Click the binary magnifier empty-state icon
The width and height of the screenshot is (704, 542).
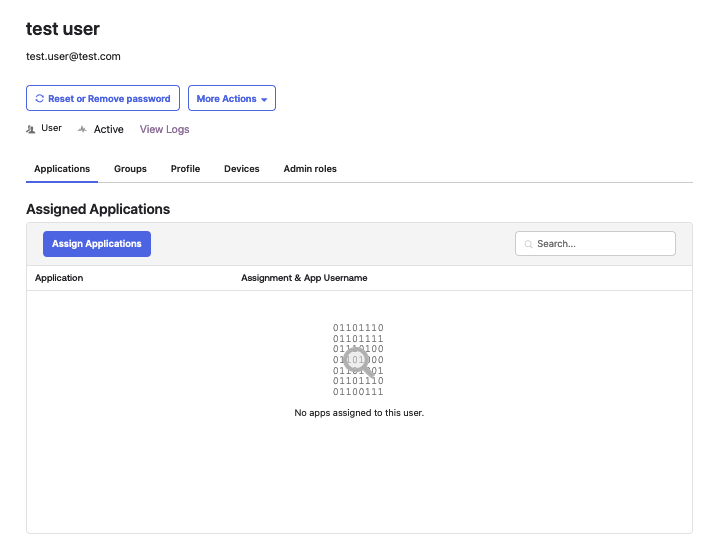pyautogui.click(x=358, y=359)
